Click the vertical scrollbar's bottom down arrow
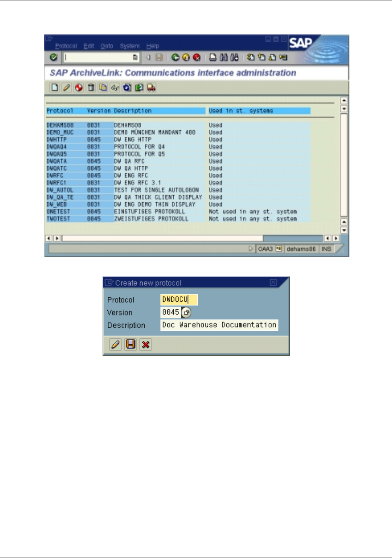This screenshot has width=392, height=558. tap(344, 230)
